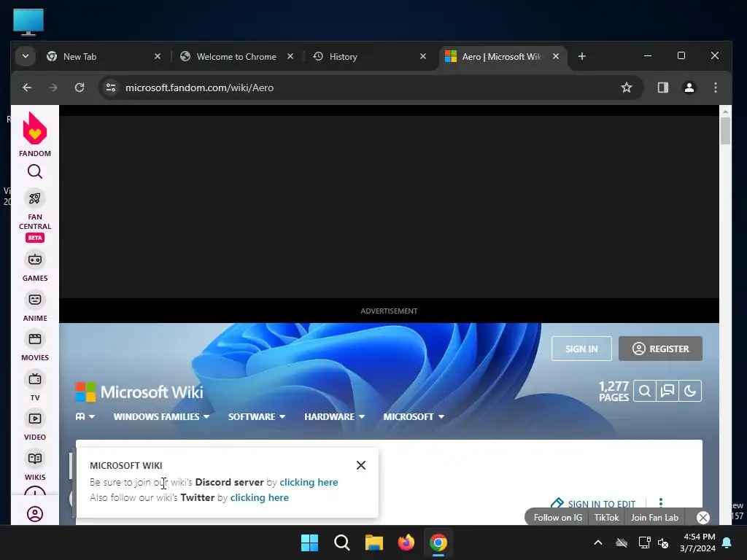747x560 pixels.
Task: Open Twitter clicking here link
Action: pos(260,497)
